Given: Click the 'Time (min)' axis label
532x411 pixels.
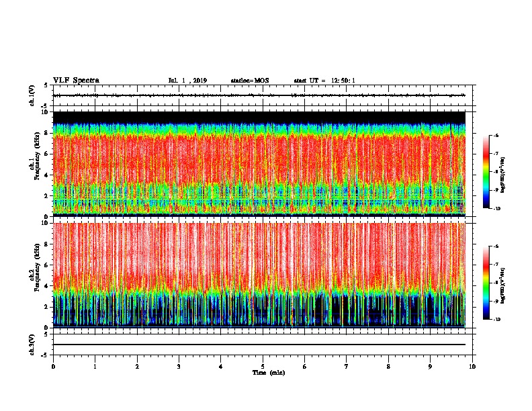Looking at the screenshot, I should pos(269,373).
